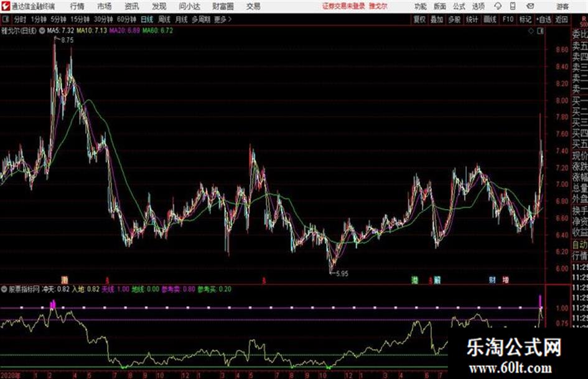Click the 标记 mark button
Viewport: 588px width, 379px height.
click(x=525, y=19)
